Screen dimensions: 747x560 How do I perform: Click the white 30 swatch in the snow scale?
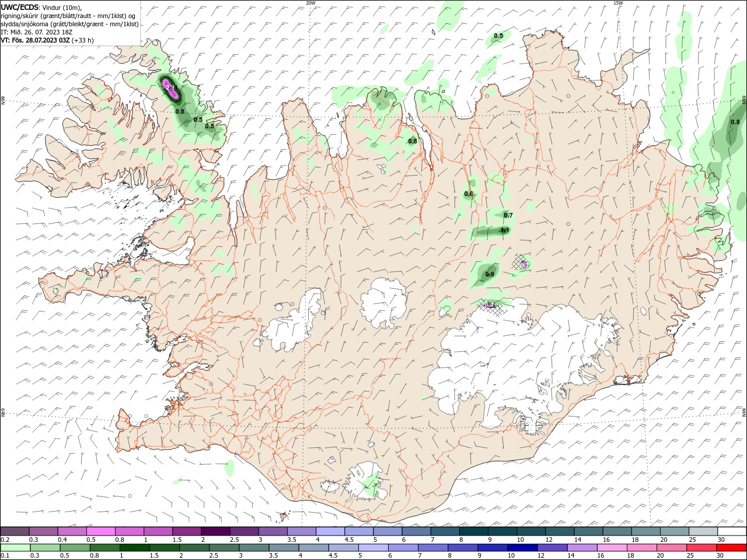point(732,531)
